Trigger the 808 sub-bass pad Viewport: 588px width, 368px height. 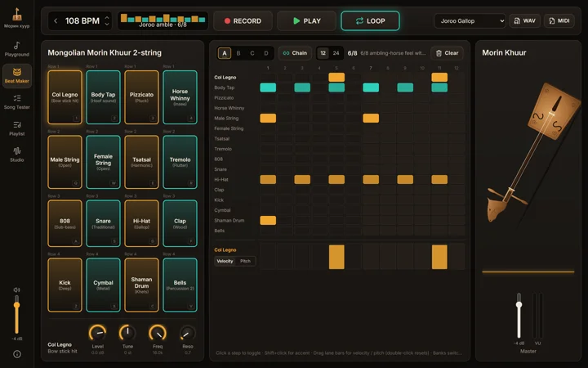point(65,223)
